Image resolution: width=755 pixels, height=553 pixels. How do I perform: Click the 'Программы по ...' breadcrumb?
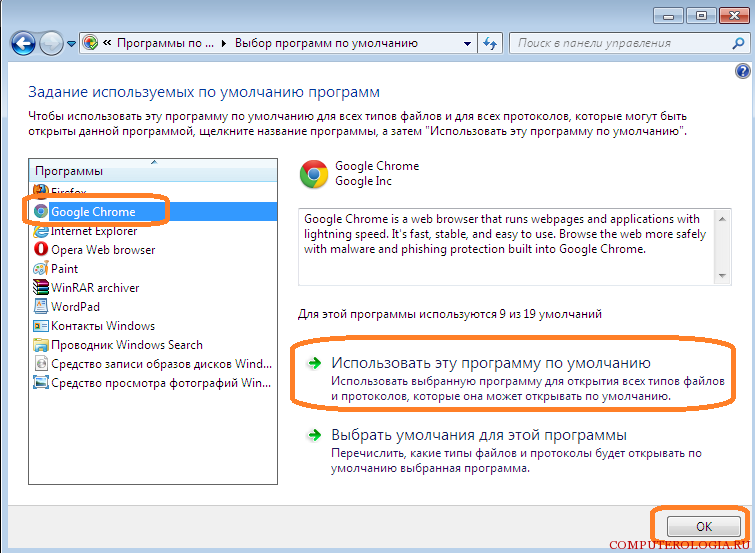(165, 43)
